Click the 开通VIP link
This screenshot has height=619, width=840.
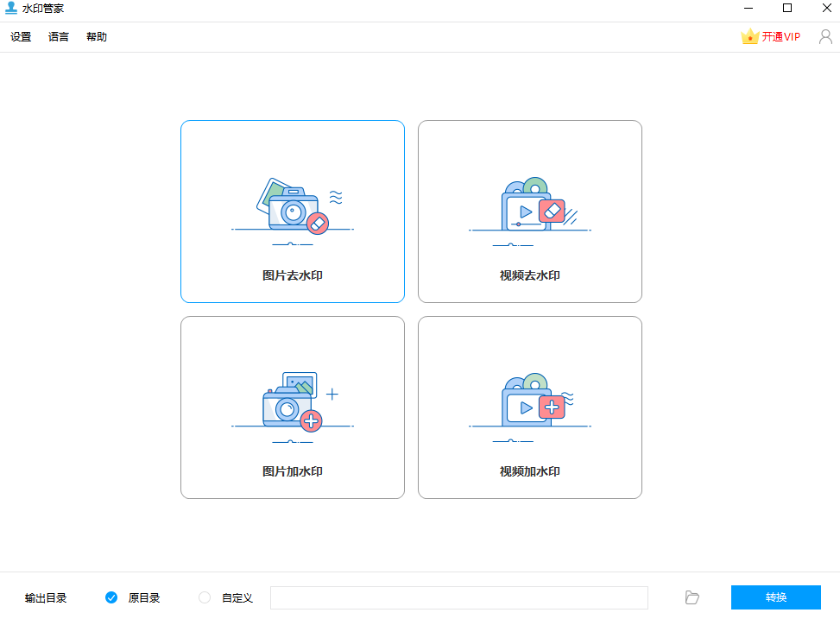(x=781, y=37)
